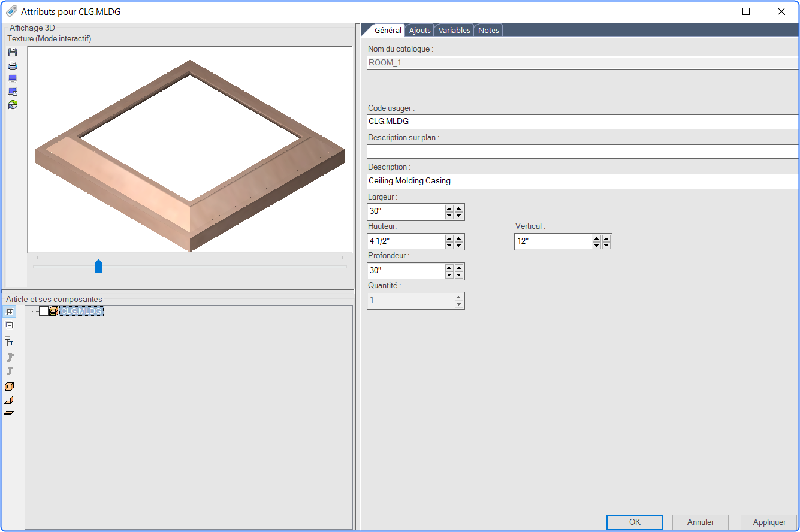Viewport: 800px width, 532px height.
Task: Click the Description field reading Ceiling Molding Casing
Action: (x=582, y=181)
